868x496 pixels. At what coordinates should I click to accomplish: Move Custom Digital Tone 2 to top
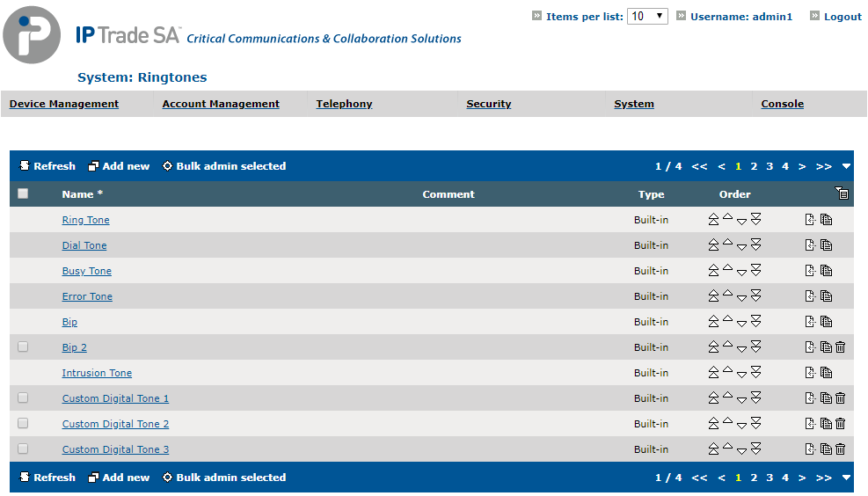pos(713,424)
